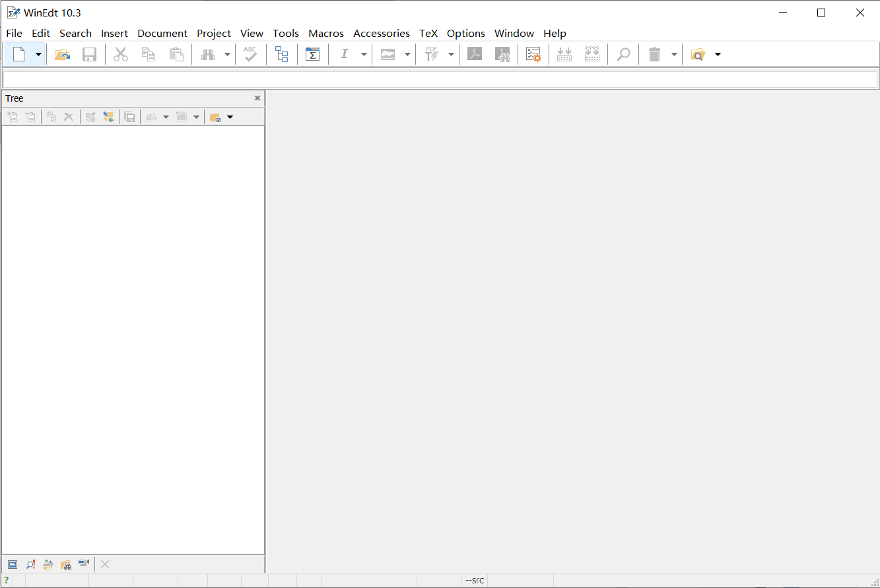Expand the Find binoculars dropdown arrow
The width and height of the screenshot is (880, 588).
pos(227,54)
